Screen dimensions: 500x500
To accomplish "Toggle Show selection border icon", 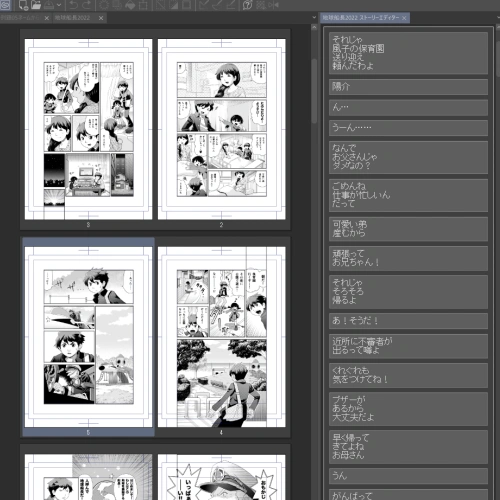I will pyautogui.click(x=186, y=5).
